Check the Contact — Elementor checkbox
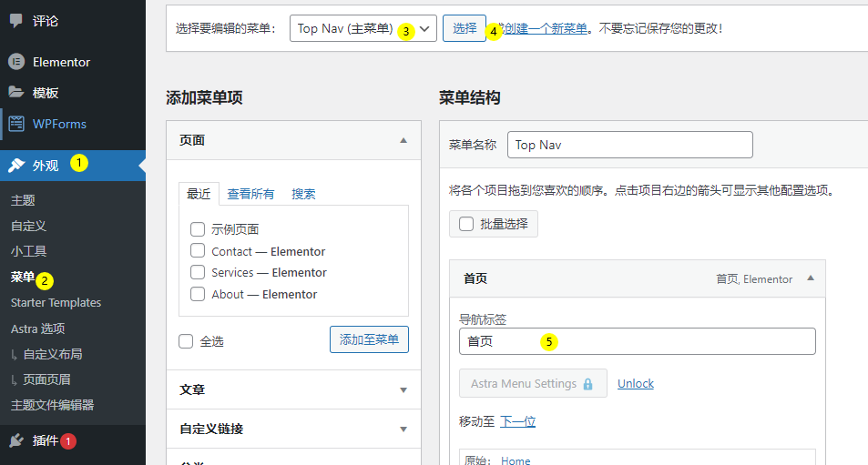 tap(198, 250)
